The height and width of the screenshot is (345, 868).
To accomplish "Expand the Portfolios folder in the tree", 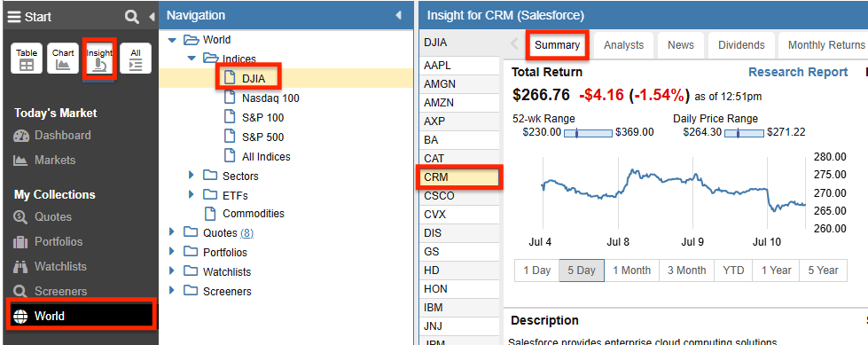I will [172, 251].
